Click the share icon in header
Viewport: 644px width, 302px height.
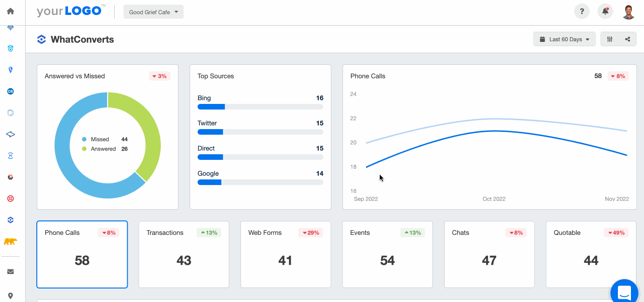tap(628, 40)
